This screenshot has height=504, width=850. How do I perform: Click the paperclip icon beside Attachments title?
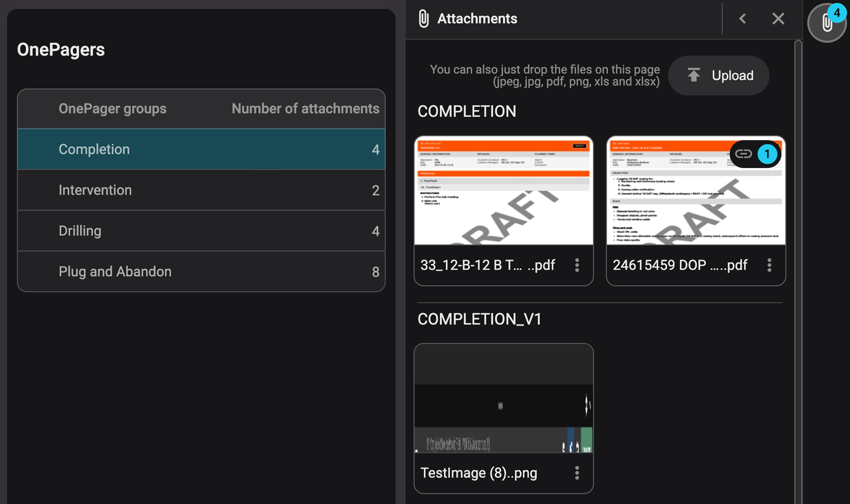pyautogui.click(x=424, y=18)
